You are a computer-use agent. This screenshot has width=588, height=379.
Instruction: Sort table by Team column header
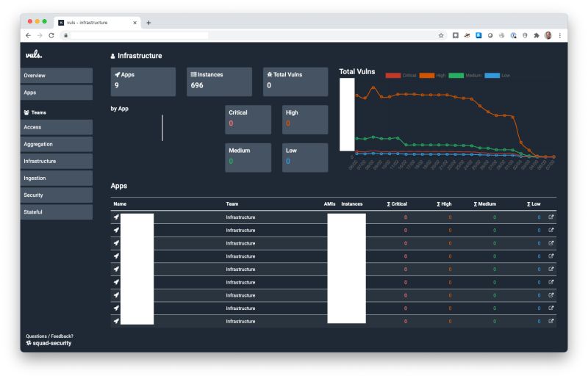point(232,204)
